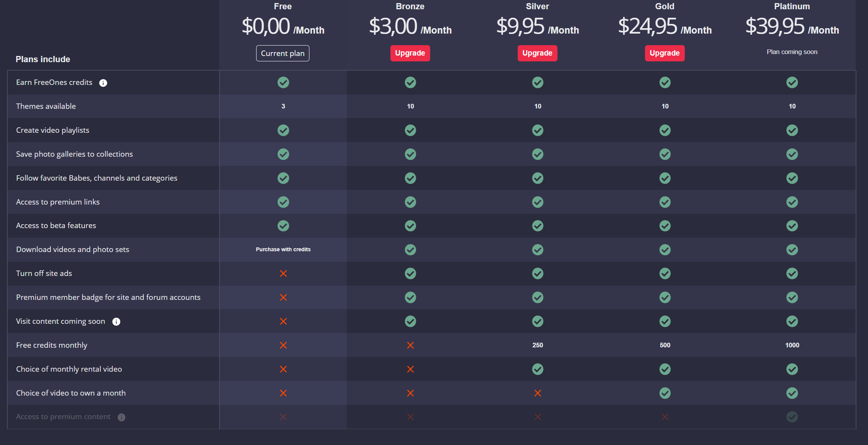Click Purchase with credits in the Free column
The height and width of the screenshot is (445, 868).
283,250
